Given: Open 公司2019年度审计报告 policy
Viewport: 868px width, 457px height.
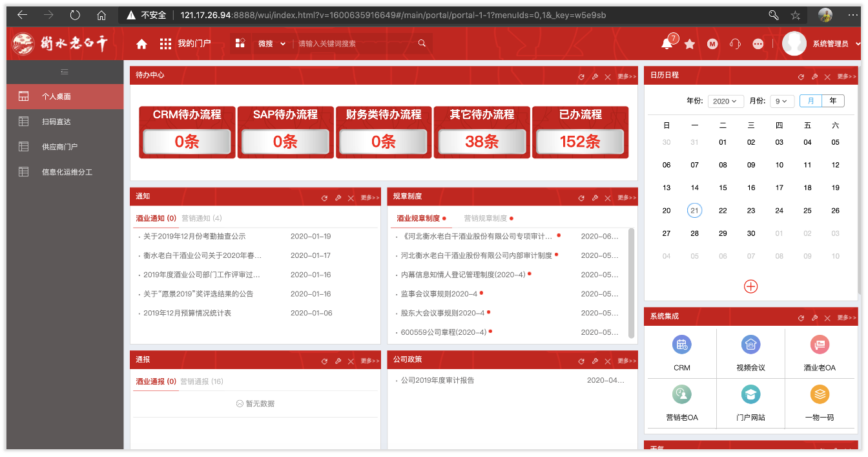Looking at the screenshot, I should point(438,381).
